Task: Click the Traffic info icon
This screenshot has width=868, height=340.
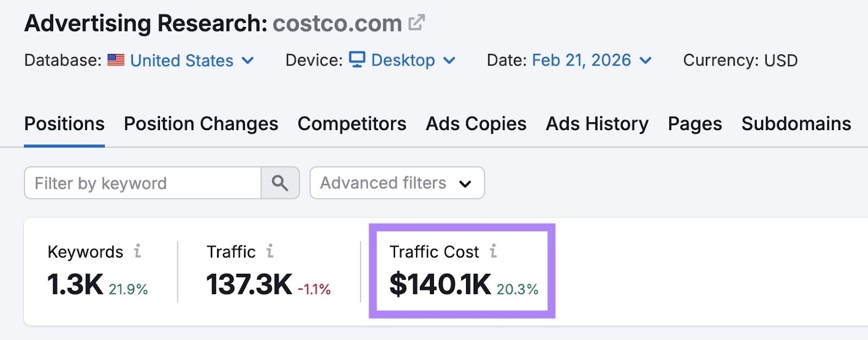Action: pos(270,251)
